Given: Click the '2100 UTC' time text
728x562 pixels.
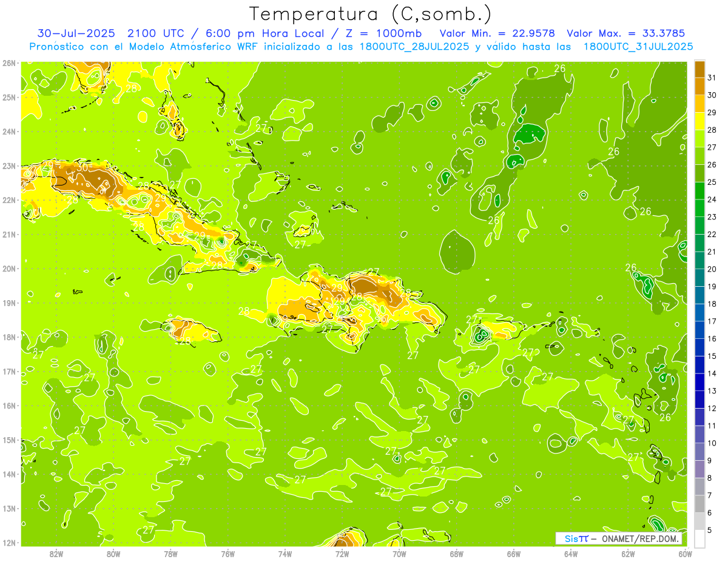Looking at the screenshot, I should (x=156, y=33).
